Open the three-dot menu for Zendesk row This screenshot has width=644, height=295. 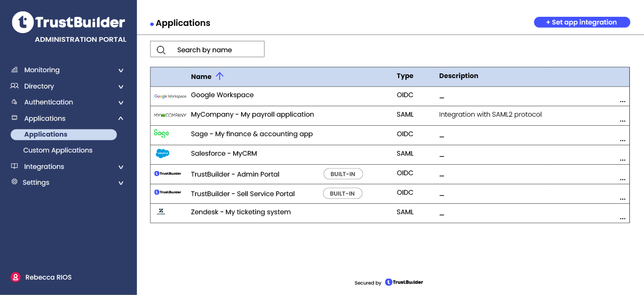623,219
